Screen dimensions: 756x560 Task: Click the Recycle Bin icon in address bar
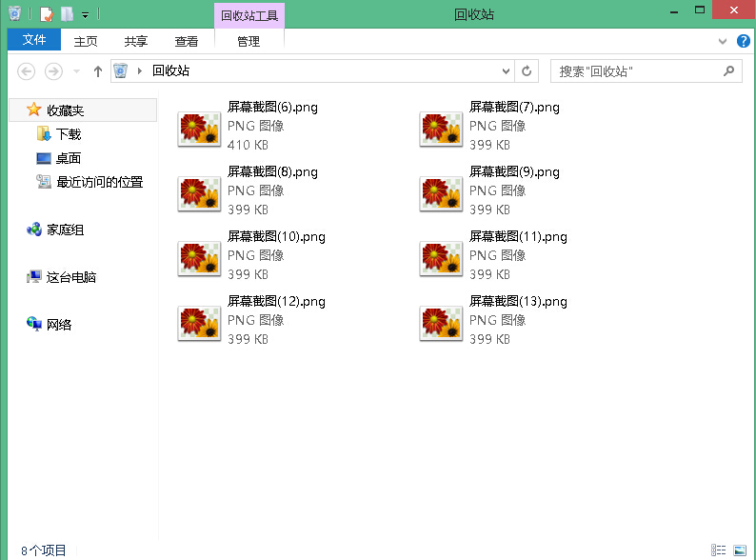(121, 71)
